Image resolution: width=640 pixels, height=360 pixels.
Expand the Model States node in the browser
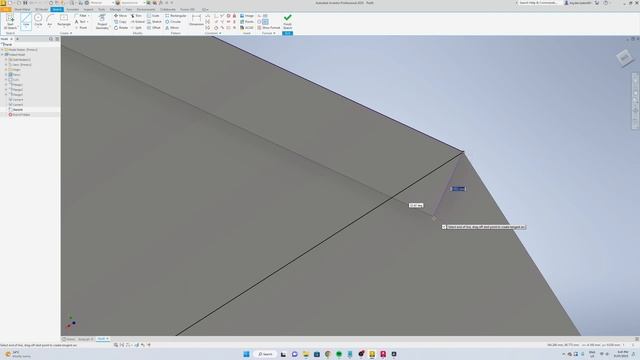point(2,50)
